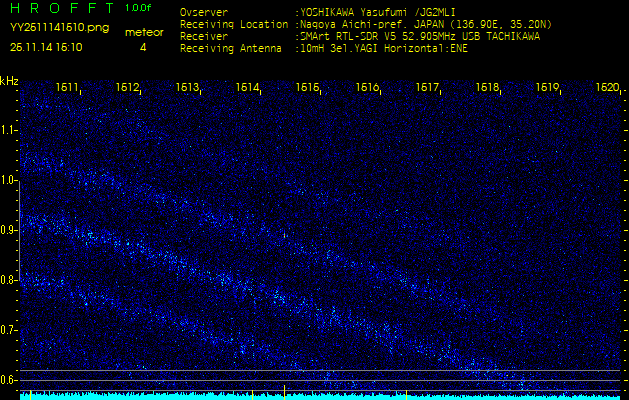Click the Receiving Antenna label

231,49
